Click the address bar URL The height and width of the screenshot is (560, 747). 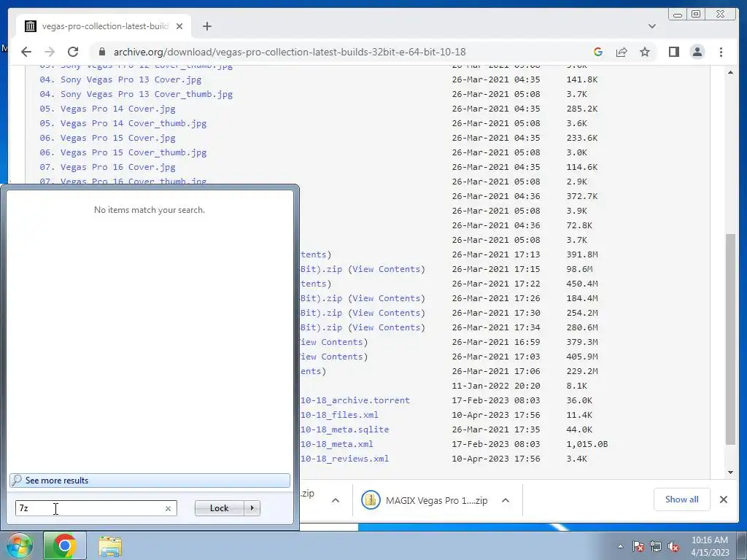290,52
